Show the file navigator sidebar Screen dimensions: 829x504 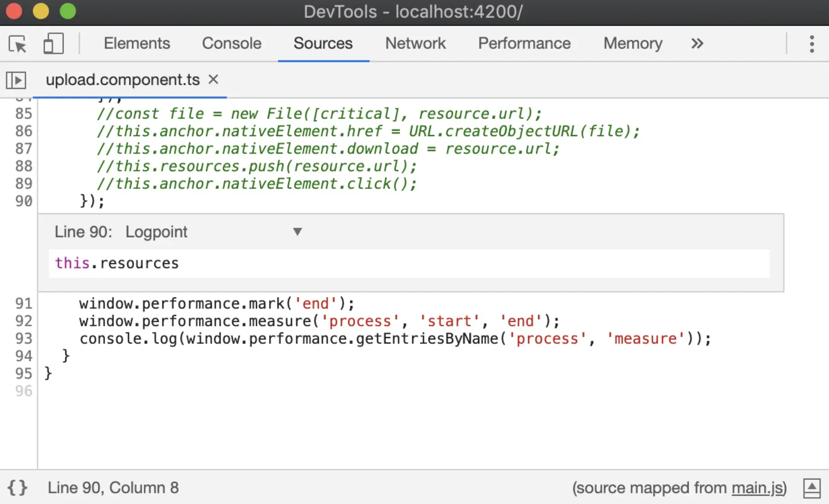(16, 80)
